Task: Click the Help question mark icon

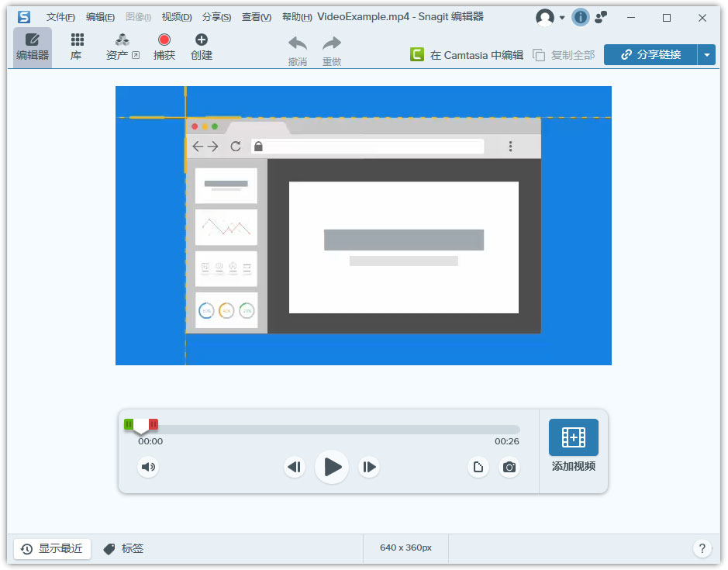Action: click(702, 548)
